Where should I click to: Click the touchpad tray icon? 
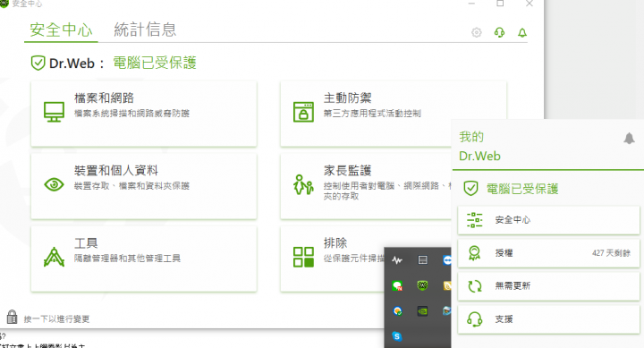pos(422,260)
